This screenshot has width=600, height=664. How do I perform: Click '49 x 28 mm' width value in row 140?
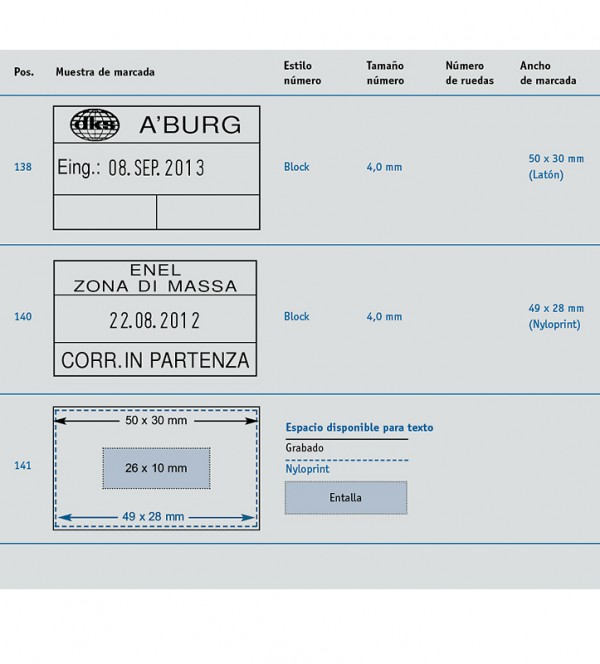[556, 308]
